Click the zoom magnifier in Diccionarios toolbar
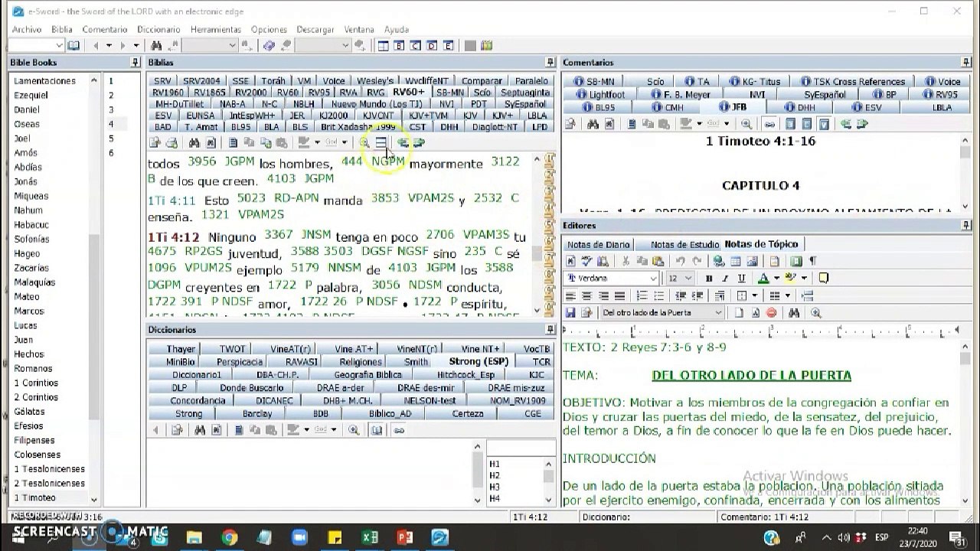The image size is (980, 551). tap(354, 430)
